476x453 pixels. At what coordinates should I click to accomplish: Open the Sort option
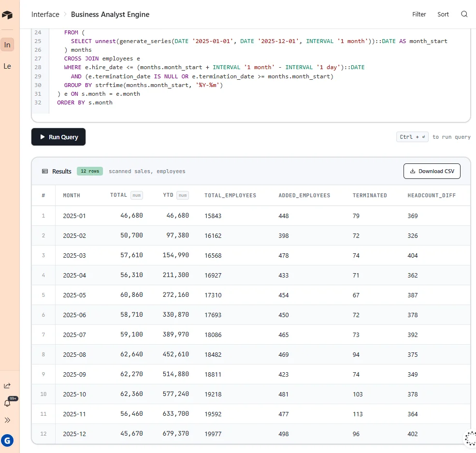443,15
